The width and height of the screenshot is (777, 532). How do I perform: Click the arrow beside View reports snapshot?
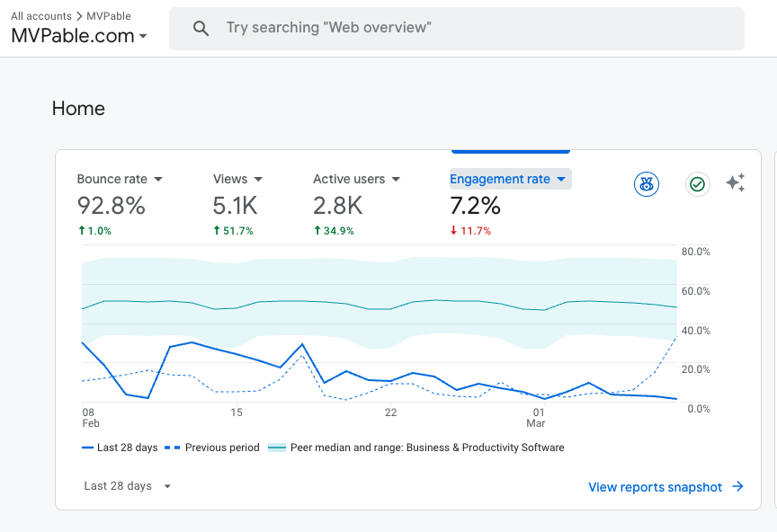click(x=737, y=486)
